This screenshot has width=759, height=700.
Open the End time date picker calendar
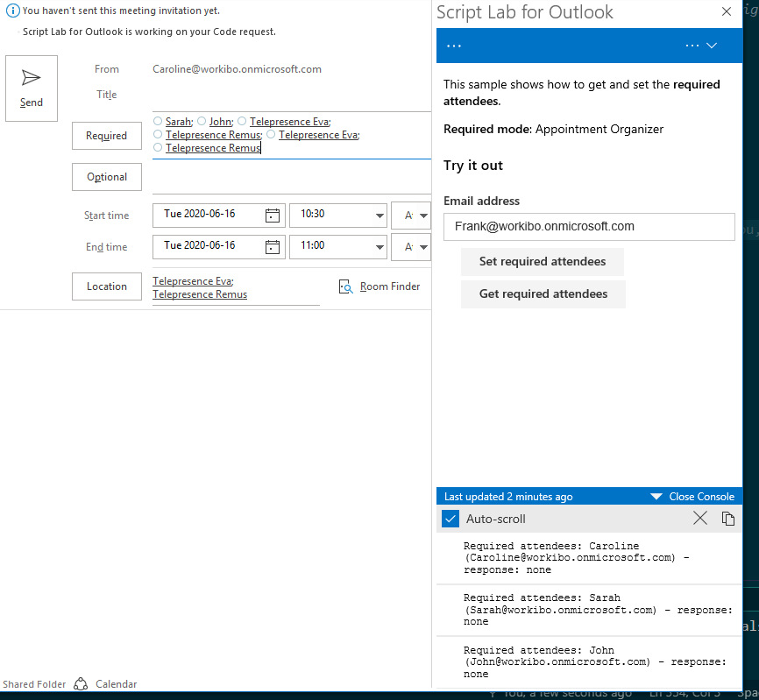271,246
